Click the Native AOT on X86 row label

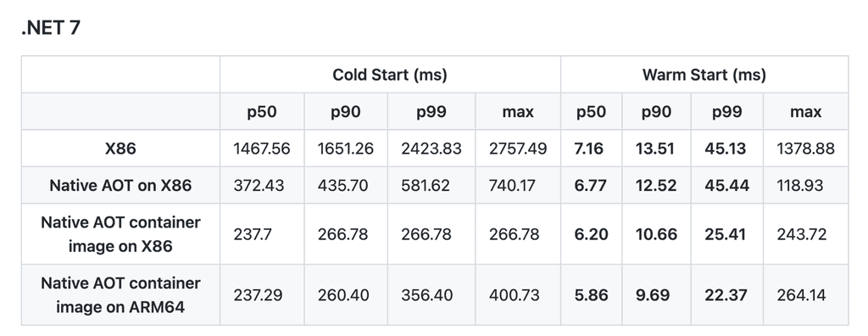pyautogui.click(x=120, y=185)
